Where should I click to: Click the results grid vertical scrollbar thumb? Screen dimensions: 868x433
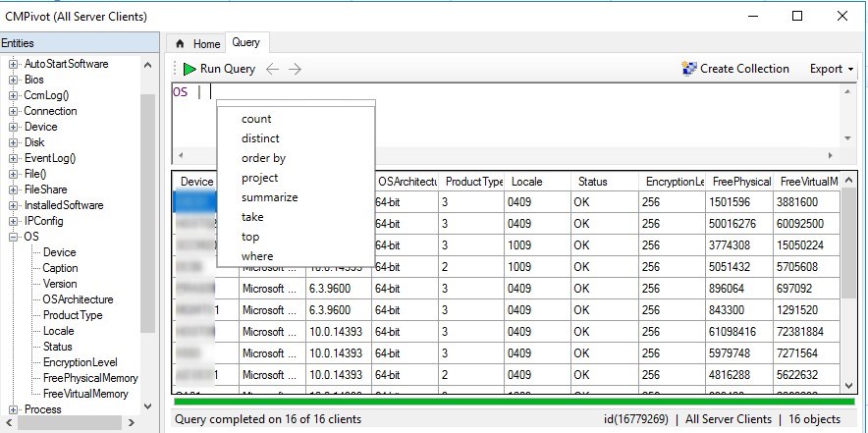click(848, 242)
